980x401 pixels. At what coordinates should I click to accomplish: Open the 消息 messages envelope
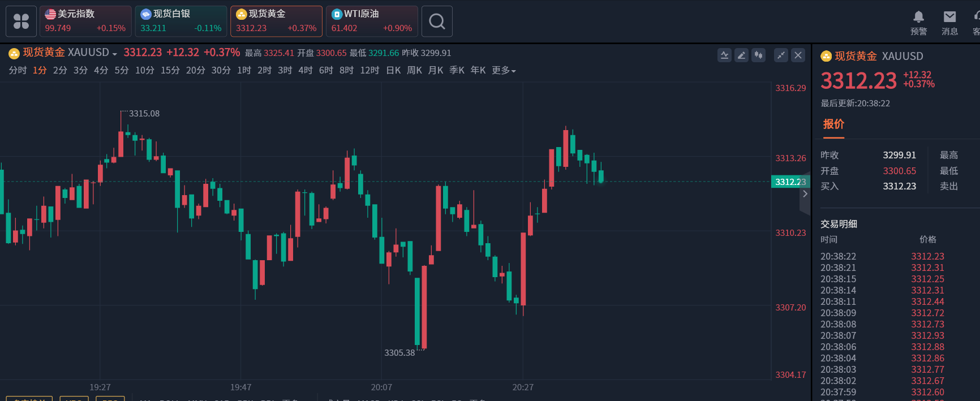click(949, 22)
